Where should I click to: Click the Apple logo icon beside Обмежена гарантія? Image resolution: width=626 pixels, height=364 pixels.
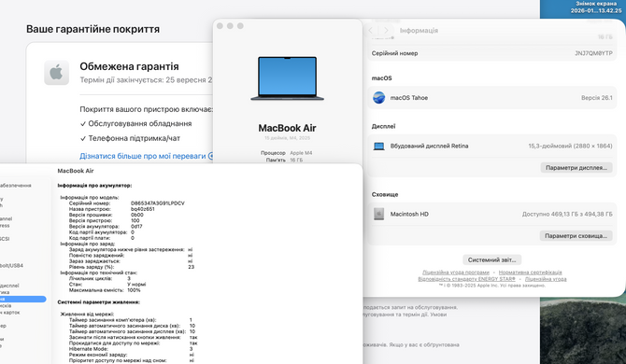56,73
